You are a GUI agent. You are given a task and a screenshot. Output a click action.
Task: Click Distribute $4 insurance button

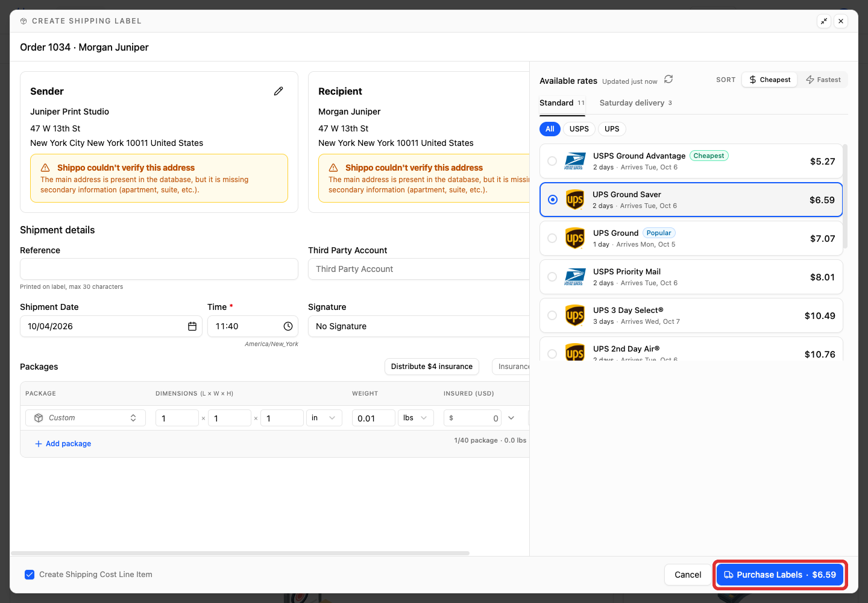432,367
